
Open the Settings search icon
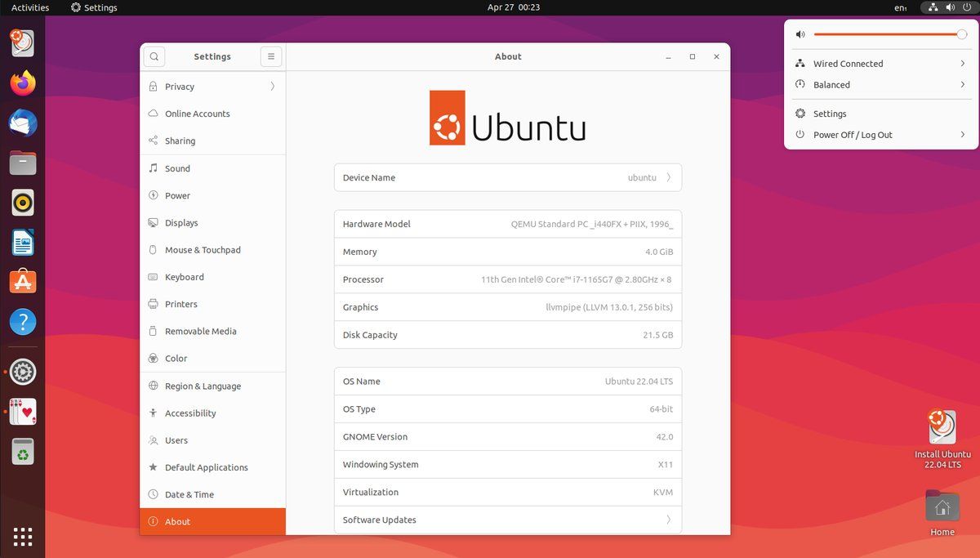click(154, 56)
